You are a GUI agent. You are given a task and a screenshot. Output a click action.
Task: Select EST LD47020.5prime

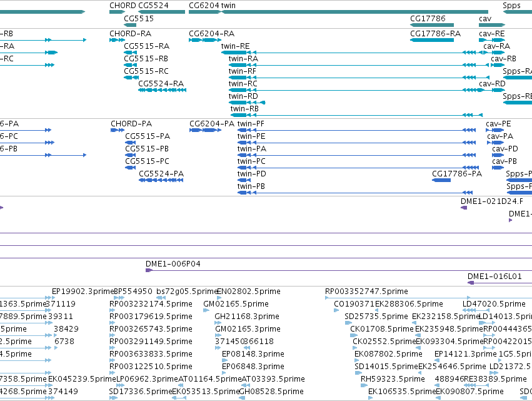tap(494, 304)
